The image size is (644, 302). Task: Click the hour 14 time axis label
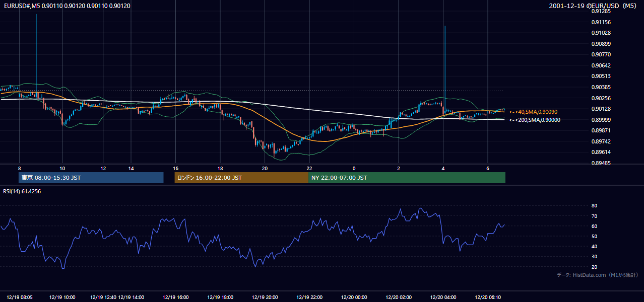pos(131,168)
